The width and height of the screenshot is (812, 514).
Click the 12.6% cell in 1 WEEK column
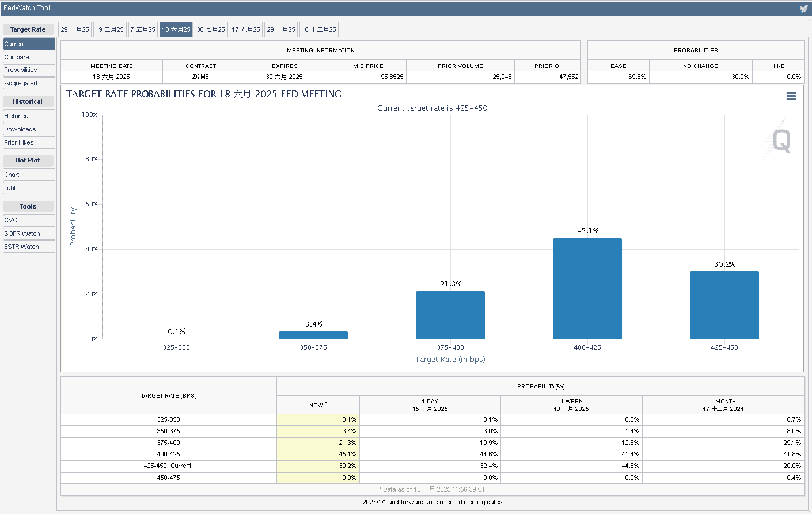point(571,443)
